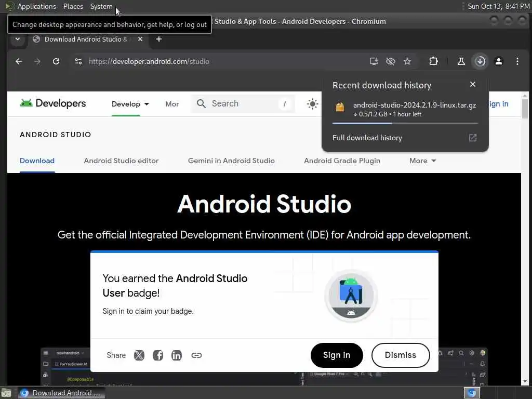
Task: Open the Chromium three-dot menu
Action: click(x=517, y=61)
